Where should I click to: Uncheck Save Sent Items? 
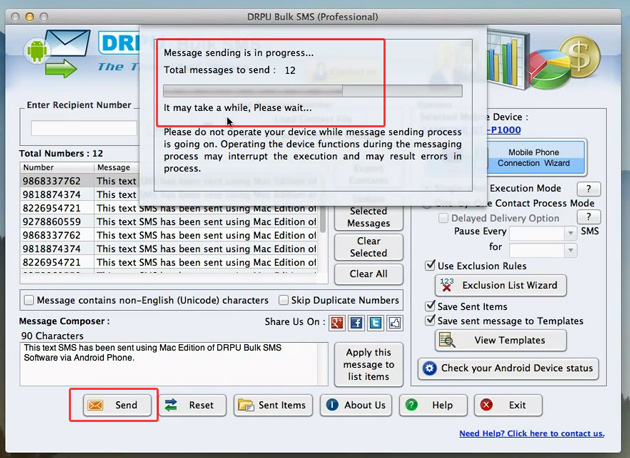(430, 306)
